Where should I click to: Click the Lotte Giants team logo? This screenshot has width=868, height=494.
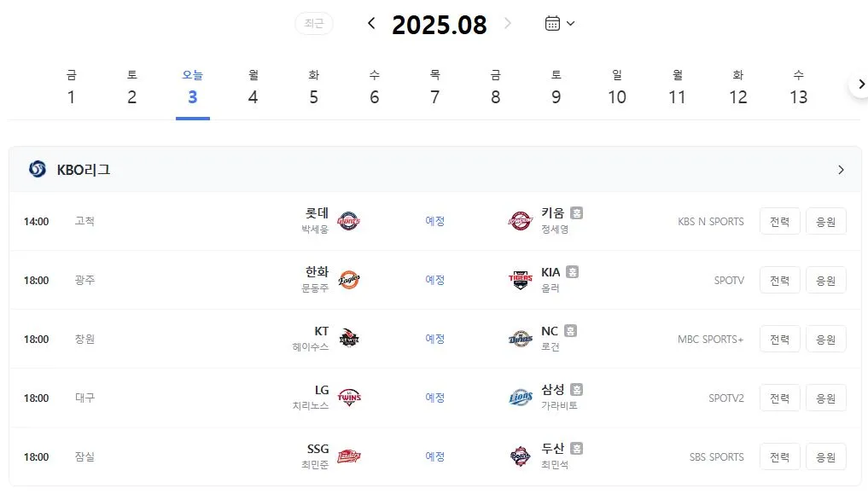(x=349, y=221)
